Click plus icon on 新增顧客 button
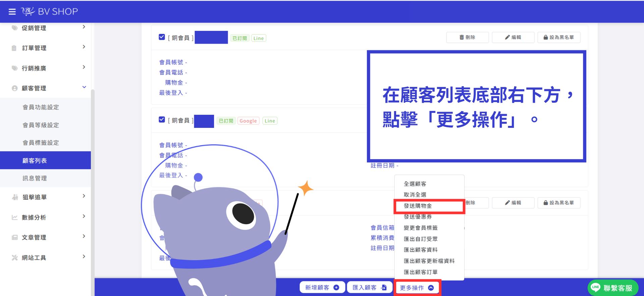The width and height of the screenshot is (644, 296). click(x=336, y=288)
